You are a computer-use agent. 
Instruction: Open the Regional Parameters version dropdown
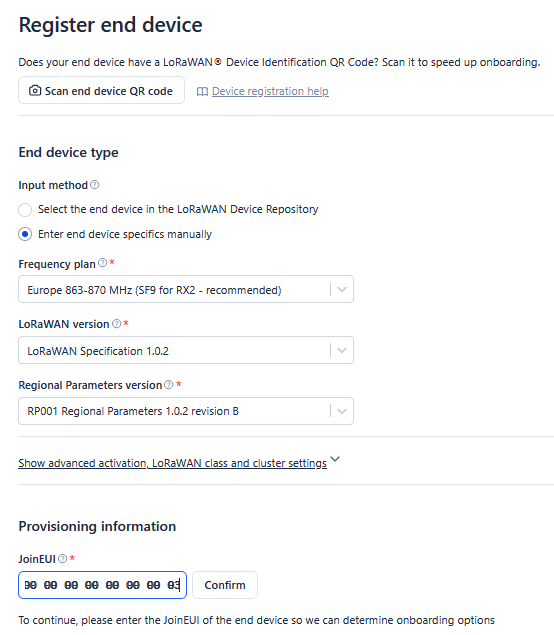(186, 411)
